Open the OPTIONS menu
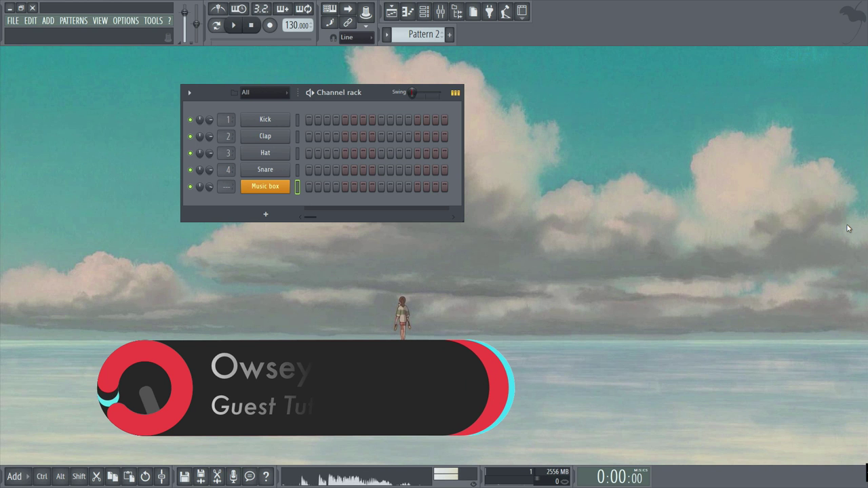Image resolution: width=868 pixels, height=488 pixels. [x=125, y=21]
